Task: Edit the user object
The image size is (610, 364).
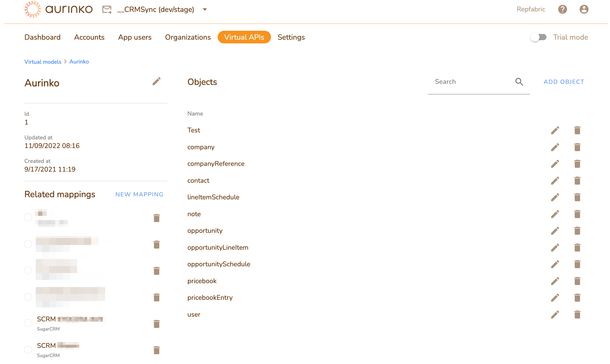Action: point(555,314)
